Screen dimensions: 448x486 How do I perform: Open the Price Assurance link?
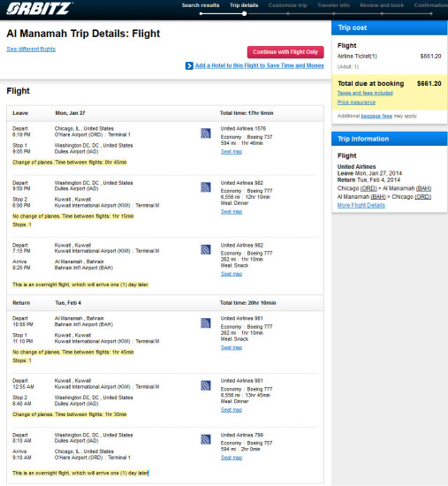(356, 103)
